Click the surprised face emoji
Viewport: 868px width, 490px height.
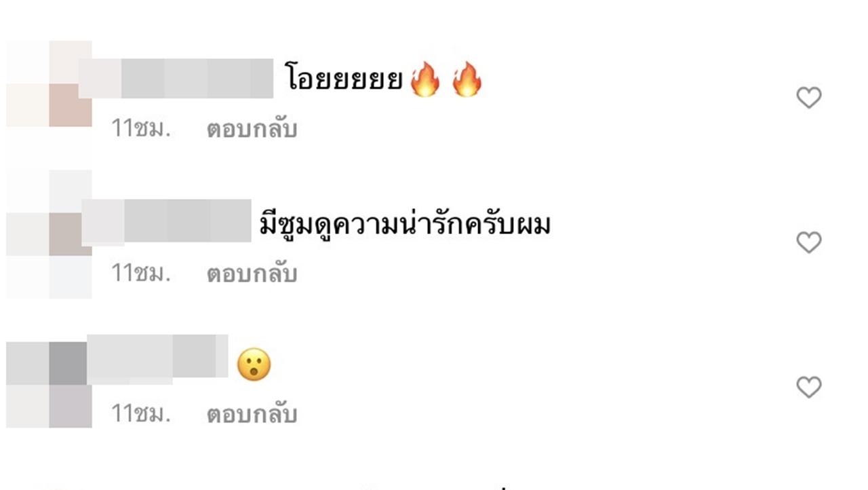click(x=254, y=364)
